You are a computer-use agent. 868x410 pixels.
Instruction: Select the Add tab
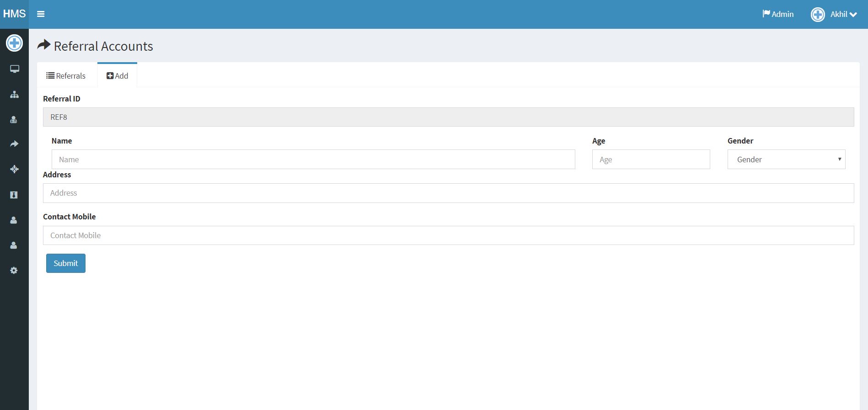pos(118,76)
